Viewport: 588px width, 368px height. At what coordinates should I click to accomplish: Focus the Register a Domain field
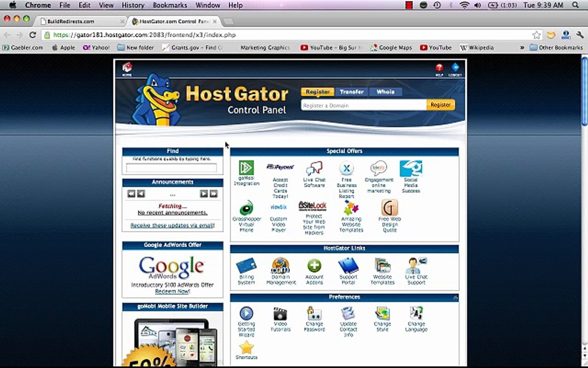point(363,105)
